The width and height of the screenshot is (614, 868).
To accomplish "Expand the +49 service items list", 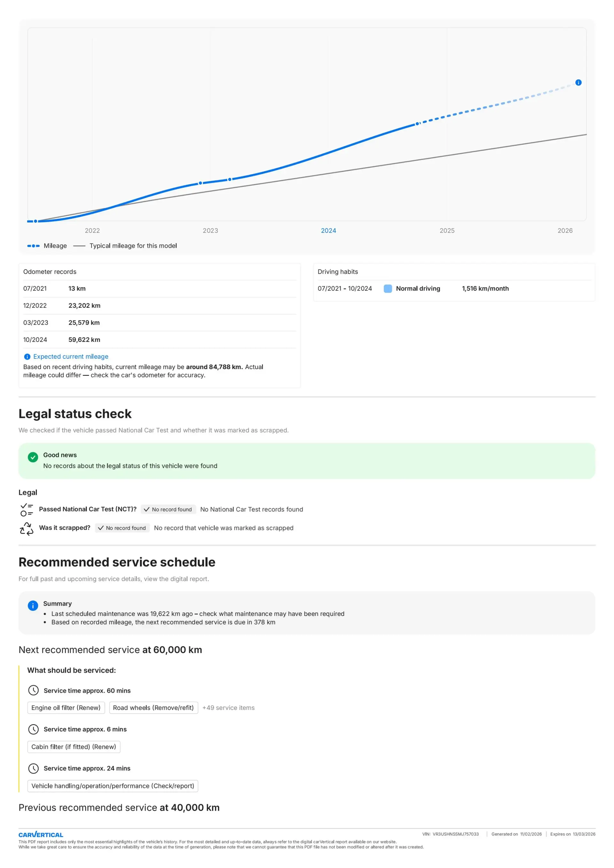I will (228, 708).
